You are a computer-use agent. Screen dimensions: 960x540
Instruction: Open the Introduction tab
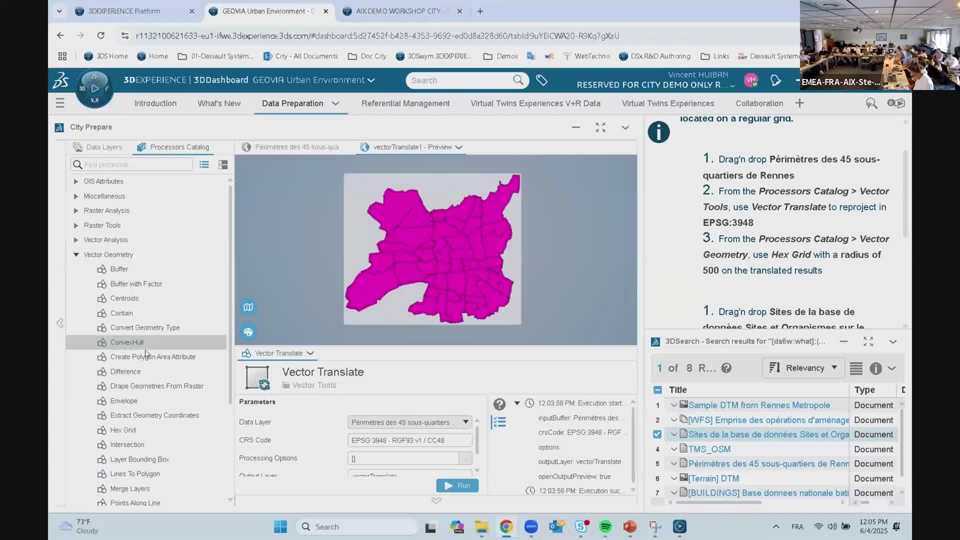pyautogui.click(x=156, y=103)
